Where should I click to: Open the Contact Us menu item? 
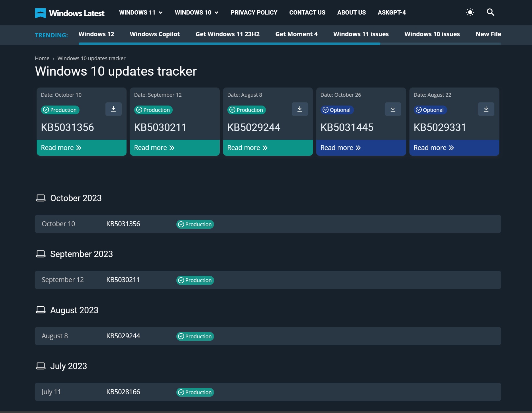[307, 13]
